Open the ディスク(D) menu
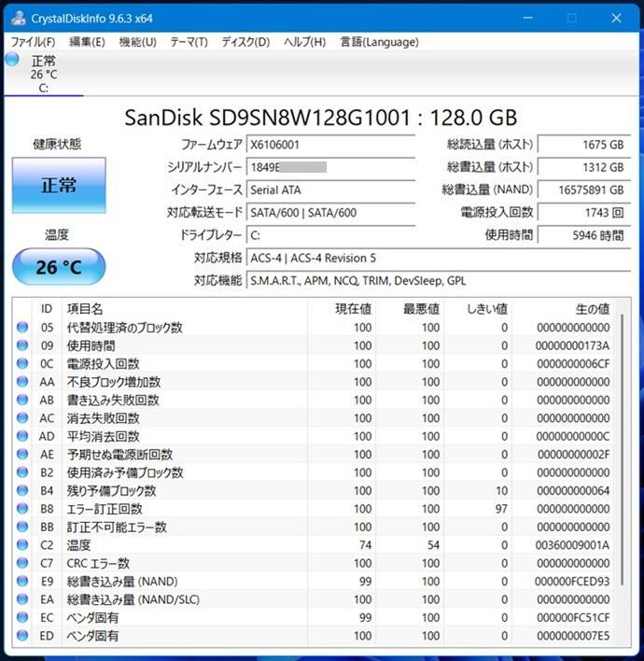 click(x=245, y=42)
